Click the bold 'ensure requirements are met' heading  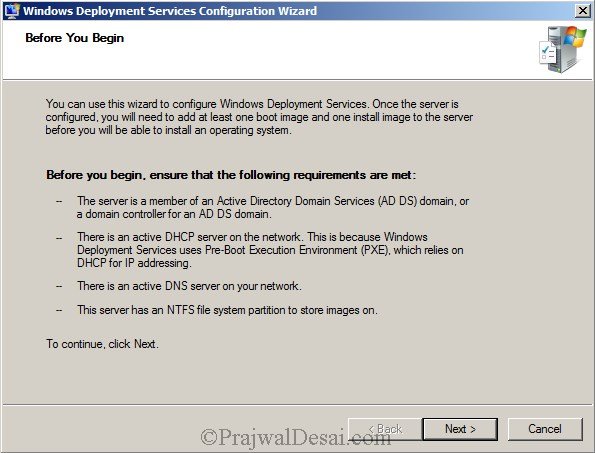tap(231, 175)
